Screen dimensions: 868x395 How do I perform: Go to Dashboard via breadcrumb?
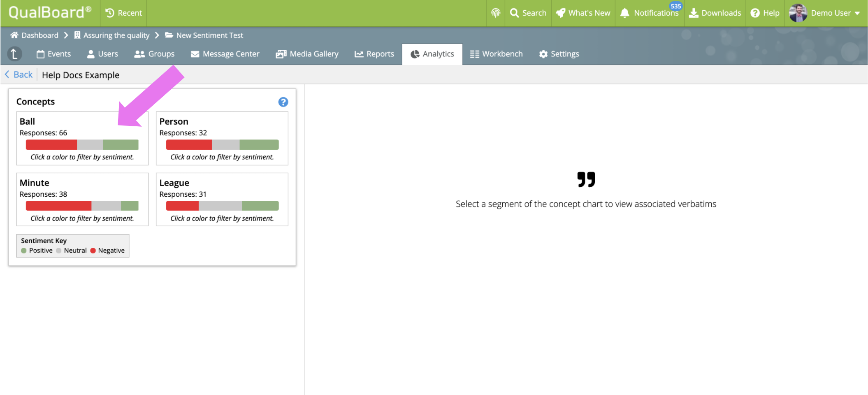(34, 35)
